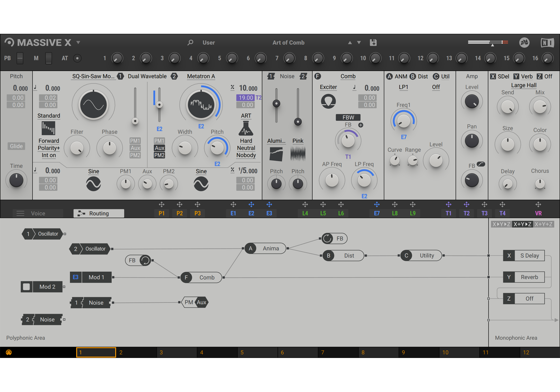Click the plus icon beside FB label

point(361,125)
